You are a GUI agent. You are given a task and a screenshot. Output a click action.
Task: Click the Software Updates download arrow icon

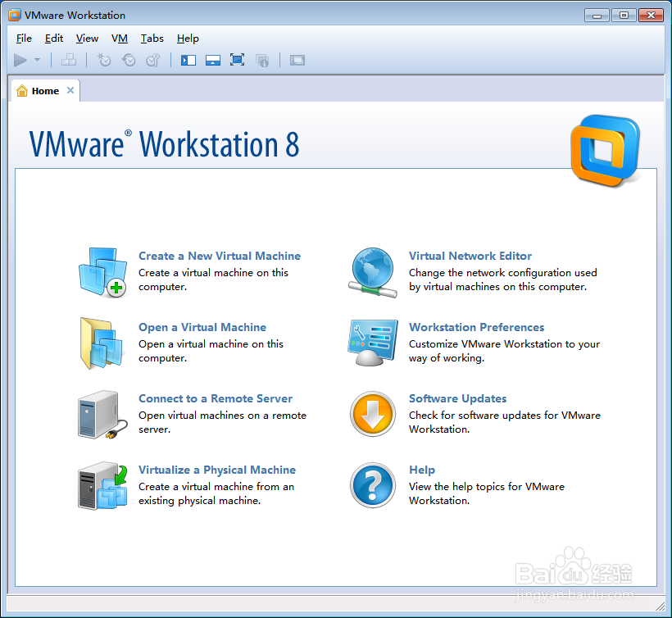tap(373, 414)
